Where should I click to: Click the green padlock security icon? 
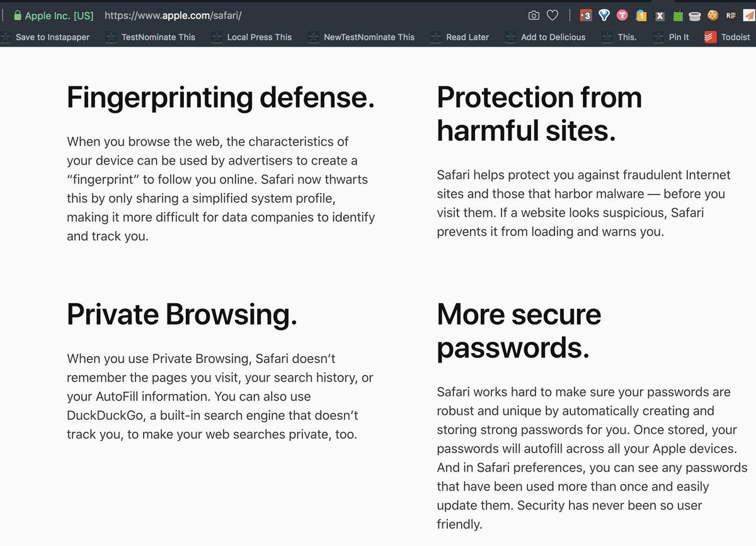18,15
